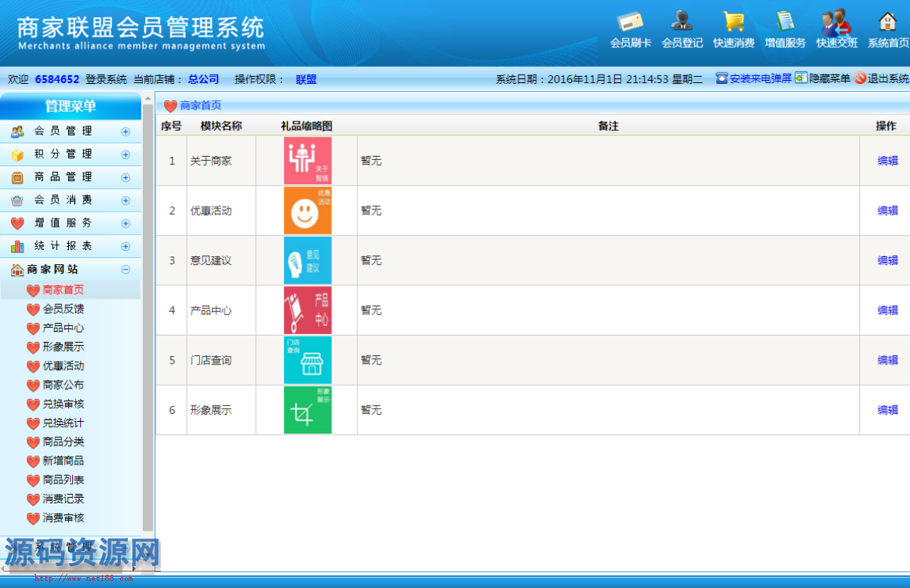Open 增值服务 top toolbar icon
This screenshot has width=910, height=588.
point(784,22)
